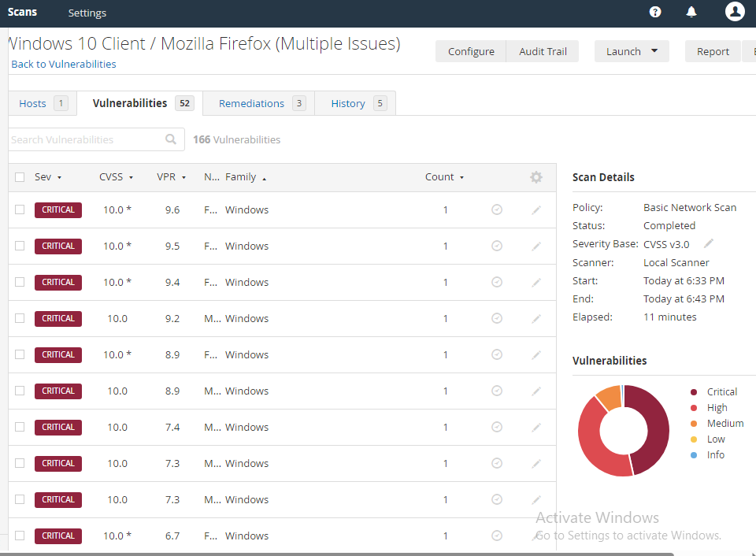Modify the VPR 9.5 vulnerability via pencil icon

[536, 246]
